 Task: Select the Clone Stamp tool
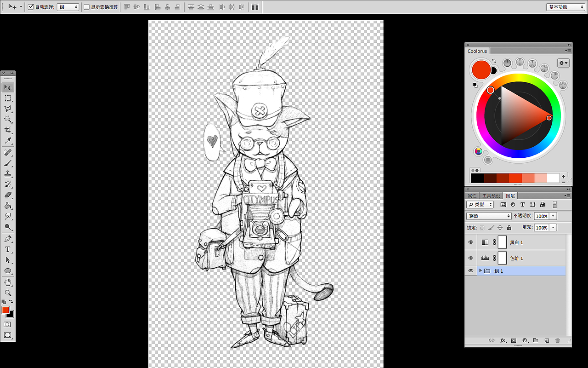pyautogui.click(x=8, y=174)
